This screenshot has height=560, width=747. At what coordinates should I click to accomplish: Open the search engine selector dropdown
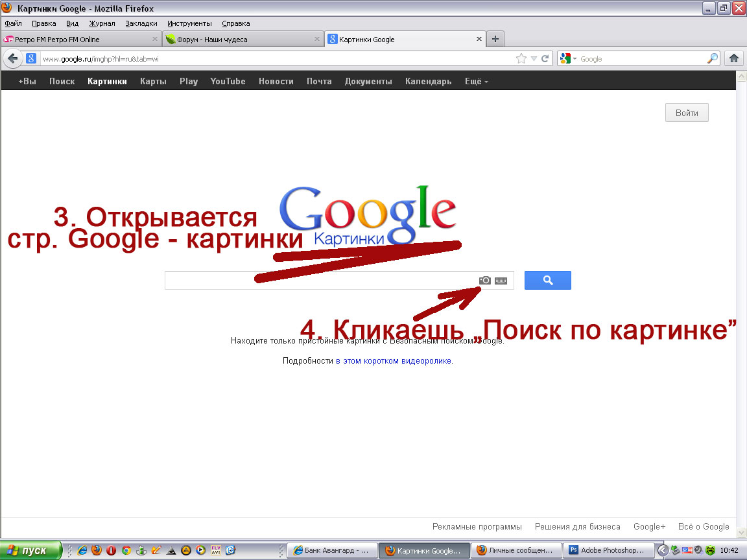(568, 58)
